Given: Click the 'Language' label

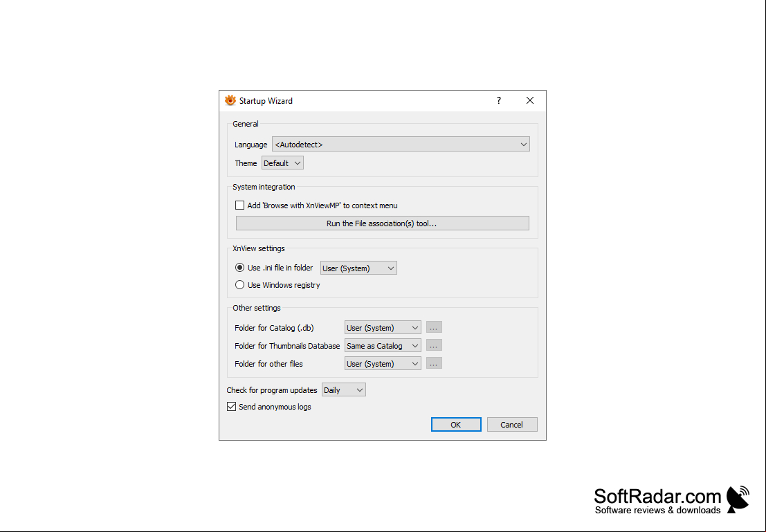Looking at the screenshot, I should (x=250, y=145).
